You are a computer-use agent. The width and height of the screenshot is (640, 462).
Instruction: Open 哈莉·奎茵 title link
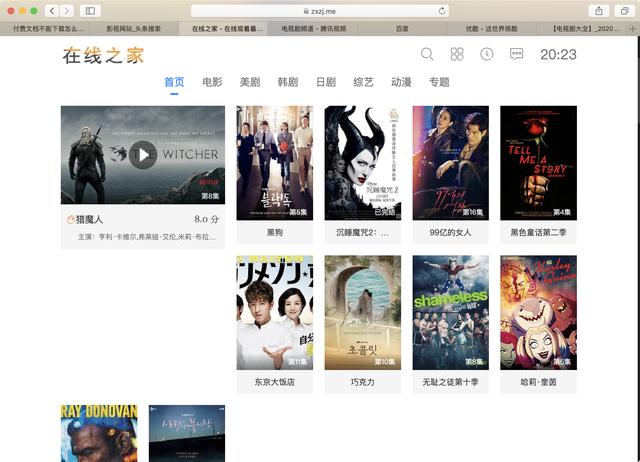(538, 382)
